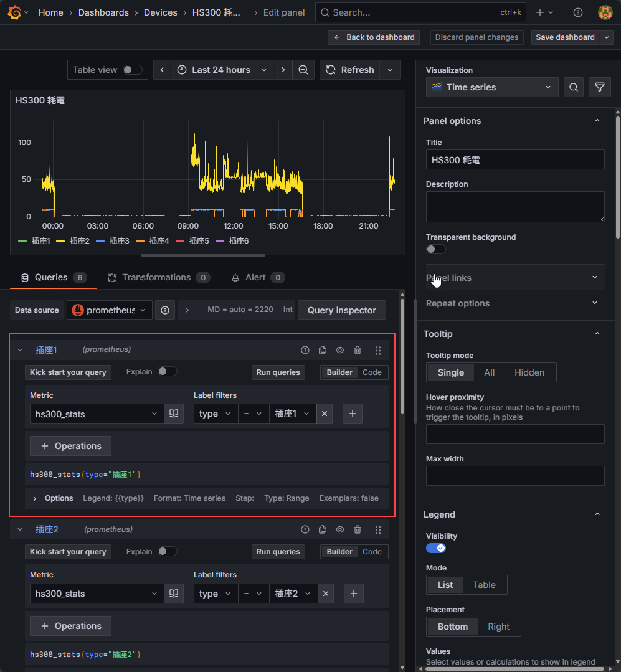
Task: Duplicate the 插座1 query
Action: pyautogui.click(x=323, y=351)
